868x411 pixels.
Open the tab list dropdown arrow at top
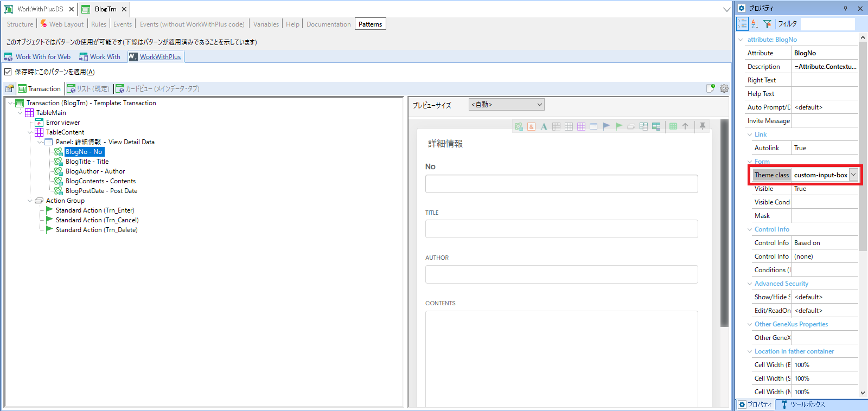tap(727, 9)
